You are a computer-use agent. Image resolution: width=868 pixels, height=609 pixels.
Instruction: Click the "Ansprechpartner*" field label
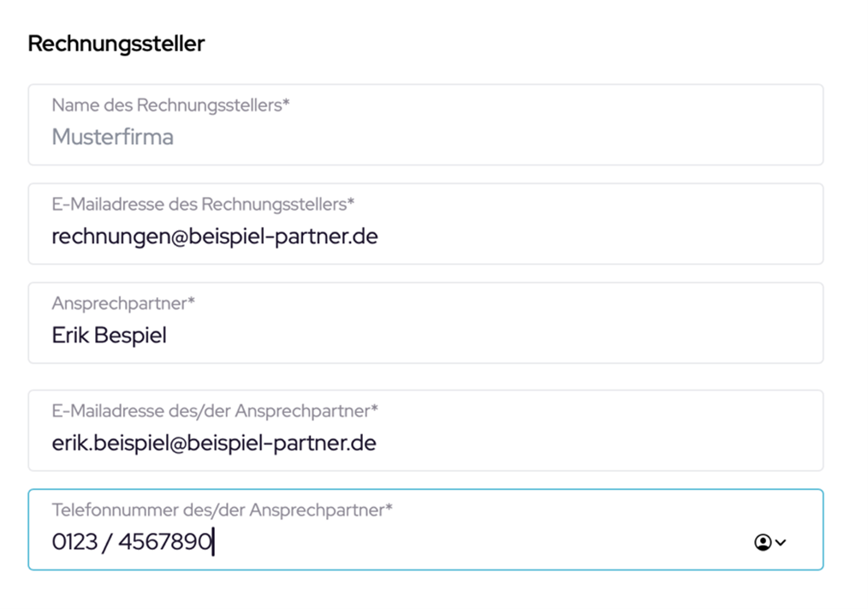click(x=123, y=304)
